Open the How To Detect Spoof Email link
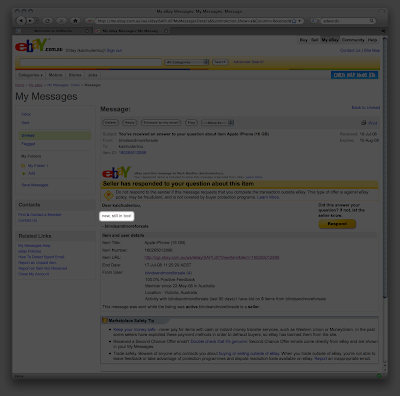The image size is (400, 396). click(x=41, y=257)
